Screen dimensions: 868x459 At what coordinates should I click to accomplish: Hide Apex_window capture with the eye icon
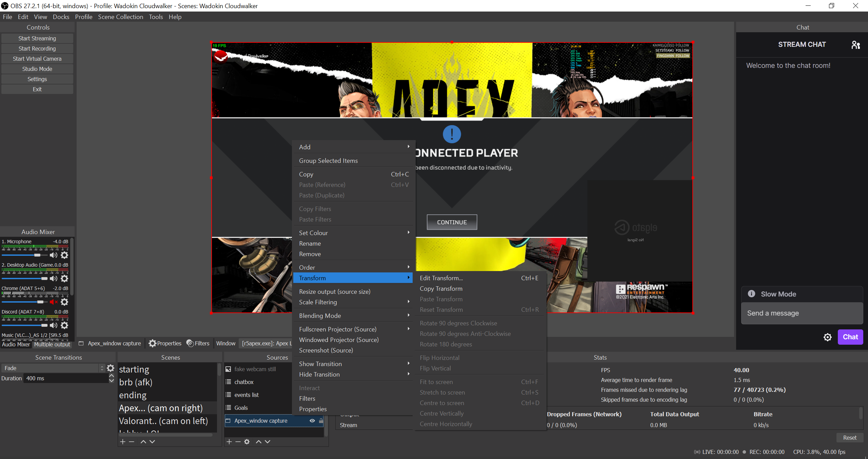312,420
